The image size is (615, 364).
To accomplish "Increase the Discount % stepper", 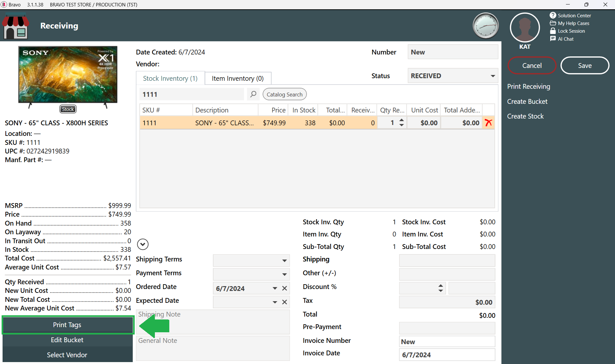I will (441, 285).
